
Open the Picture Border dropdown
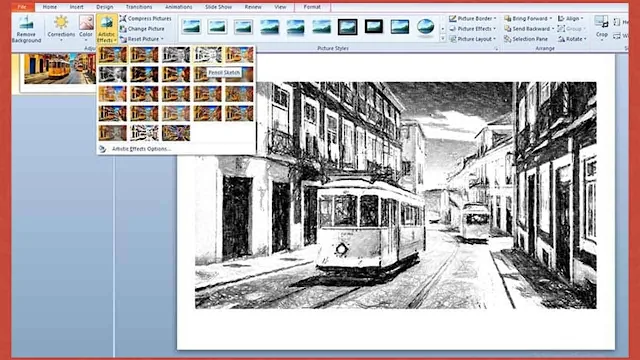[x=473, y=18]
